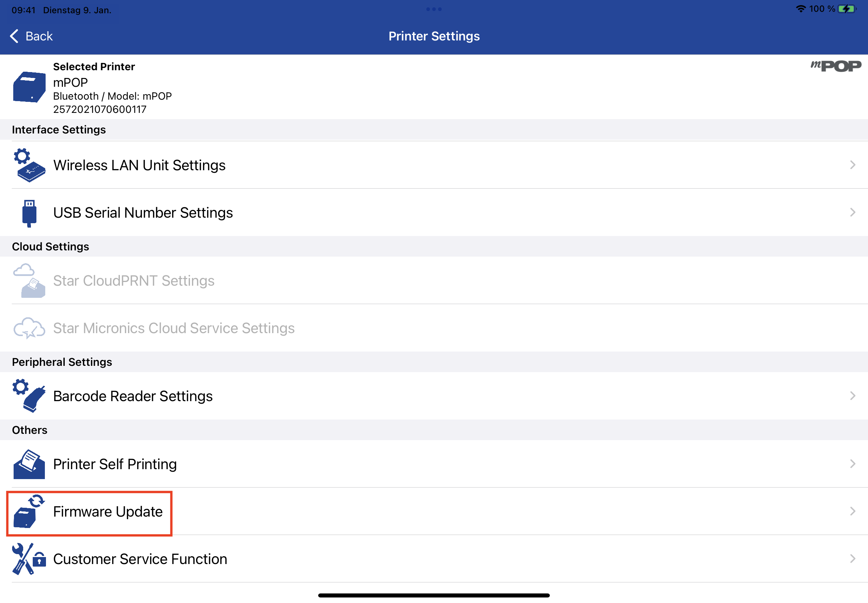Viewport: 868px width, 603px height.
Task: Tap the Back arrow chevron
Action: pos(14,36)
